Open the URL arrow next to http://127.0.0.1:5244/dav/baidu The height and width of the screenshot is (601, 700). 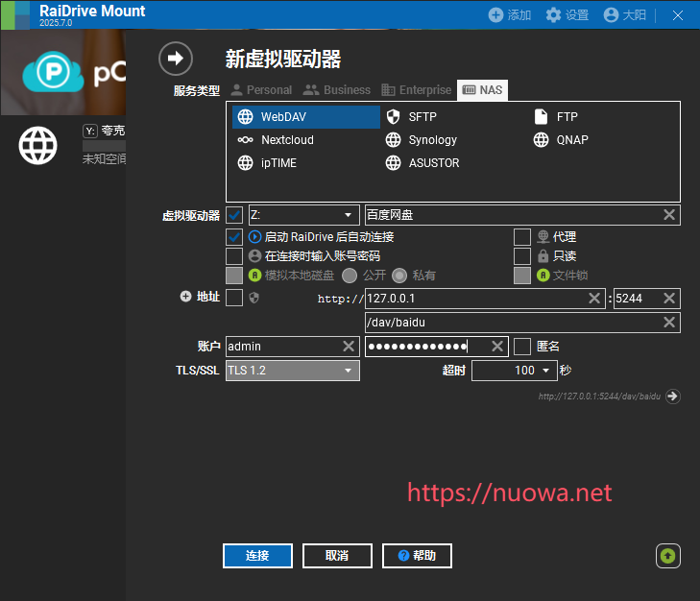tap(673, 397)
